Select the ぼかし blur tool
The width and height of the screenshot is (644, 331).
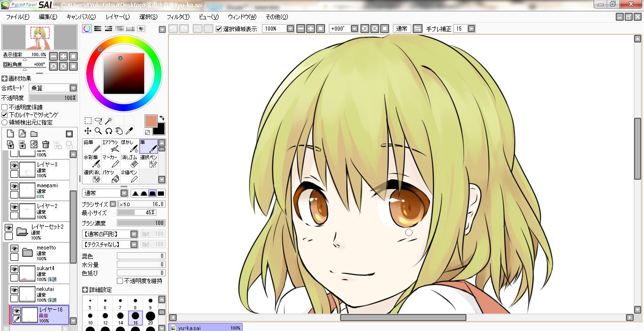click(x=130, y=146)
